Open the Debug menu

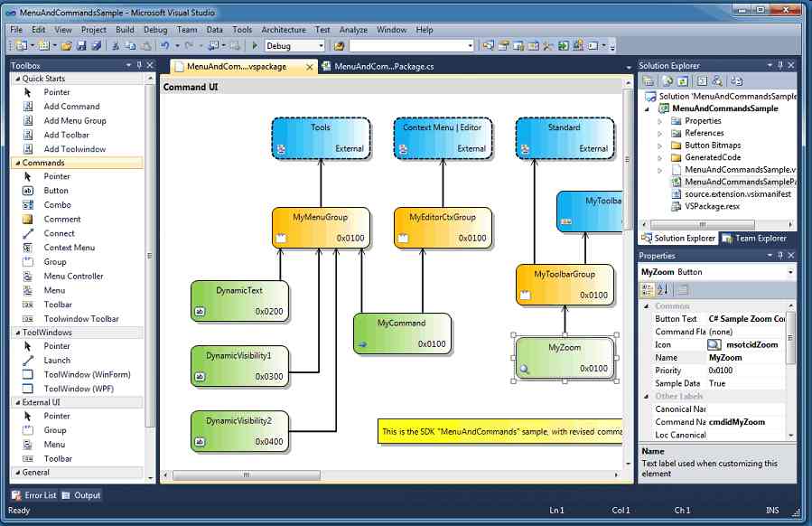click(x=155, y=30)
